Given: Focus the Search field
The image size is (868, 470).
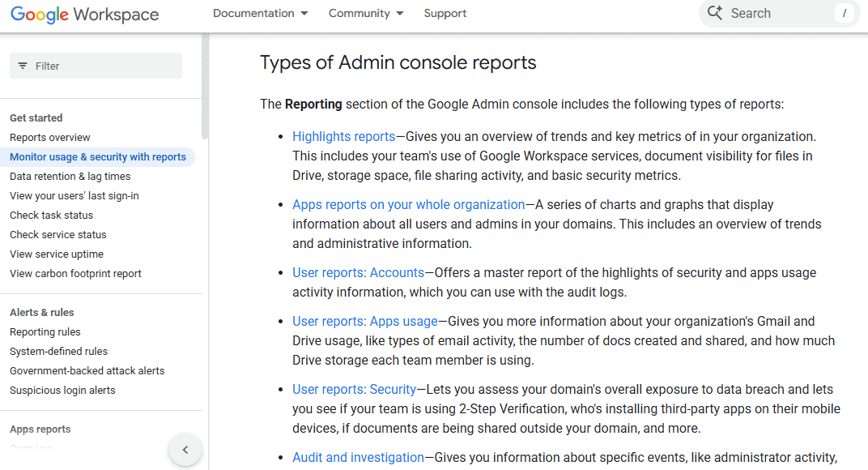Looking at the screenshot, I should click(779, 13).
